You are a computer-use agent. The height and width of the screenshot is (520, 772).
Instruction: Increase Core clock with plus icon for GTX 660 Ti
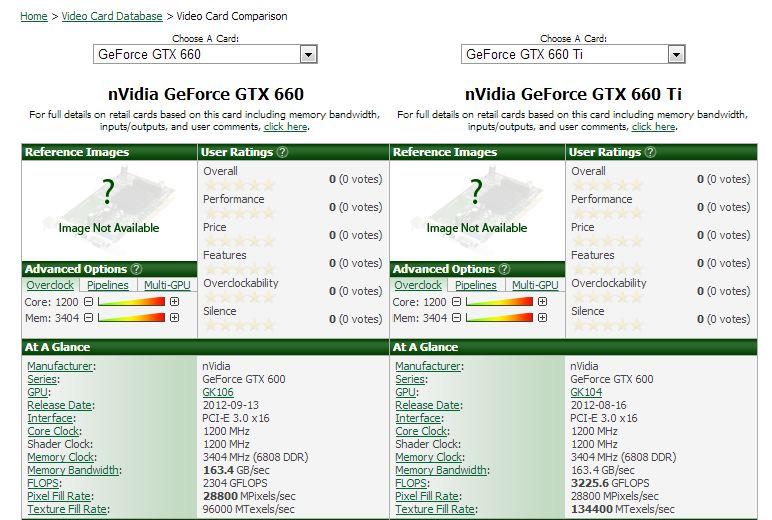(x=543, y=301)
